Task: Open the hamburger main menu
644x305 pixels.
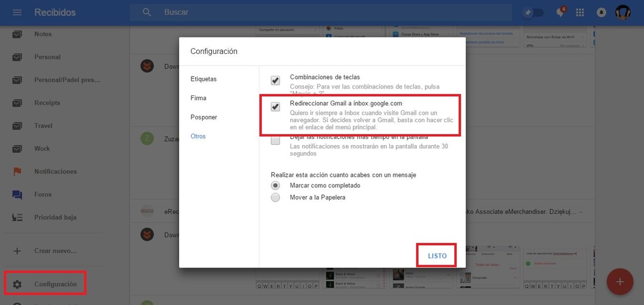Action: click(17, 12)
